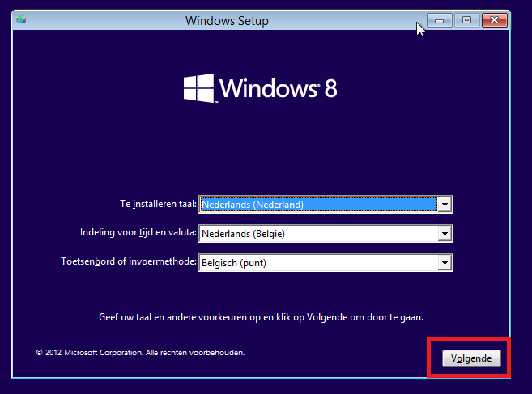Open the 'Toetsenbord of invoermethode' dropdown arrow
This screenshot has height=394, width=532.
coord(445,263)
